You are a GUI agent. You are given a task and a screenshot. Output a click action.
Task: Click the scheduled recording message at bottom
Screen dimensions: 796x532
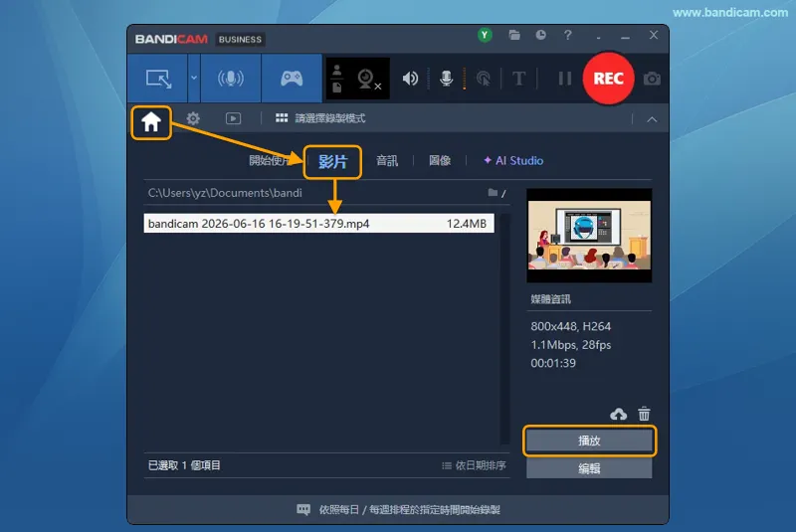tap(399, 510)
